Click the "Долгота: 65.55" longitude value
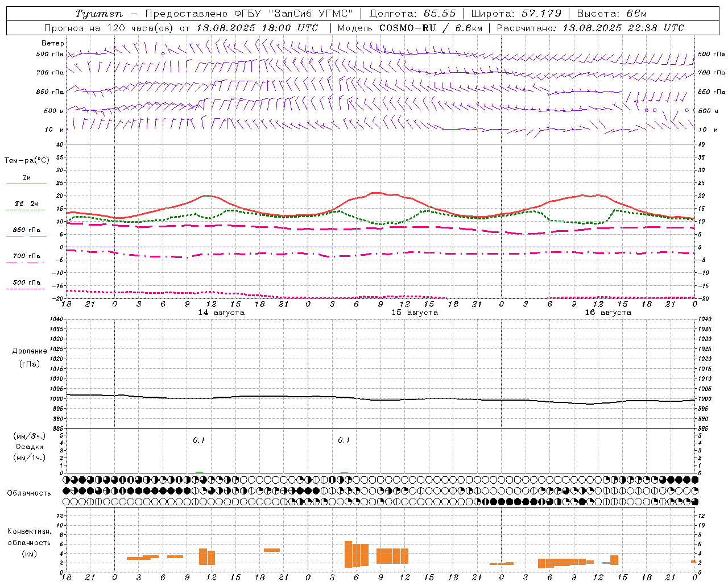Viewport: 728px width, 582px height. [x=413, y=14]
